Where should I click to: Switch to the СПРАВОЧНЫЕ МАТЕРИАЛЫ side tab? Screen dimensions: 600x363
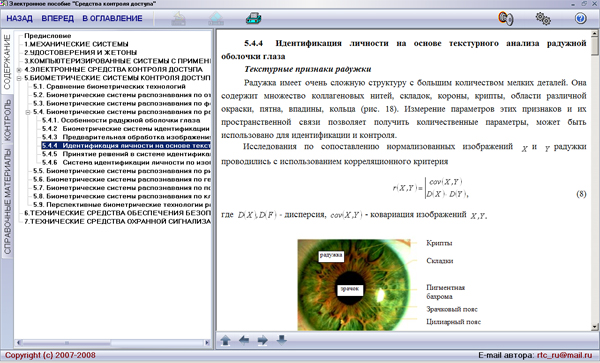coord(7,201)
